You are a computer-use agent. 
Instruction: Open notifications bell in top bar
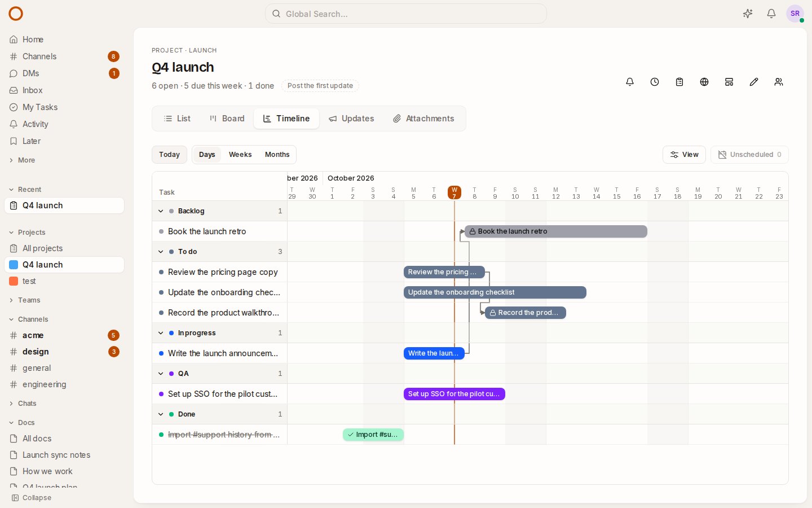pyautogui.click(x=771, y=14)
